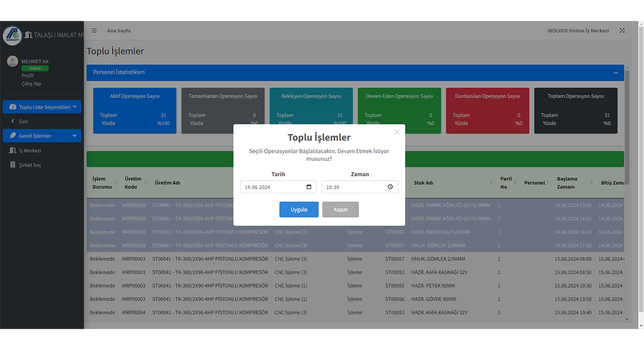The image size is (644, 350).
Task: Open İş Merkezi from sidebar
Action: click(x=30, y=151)
